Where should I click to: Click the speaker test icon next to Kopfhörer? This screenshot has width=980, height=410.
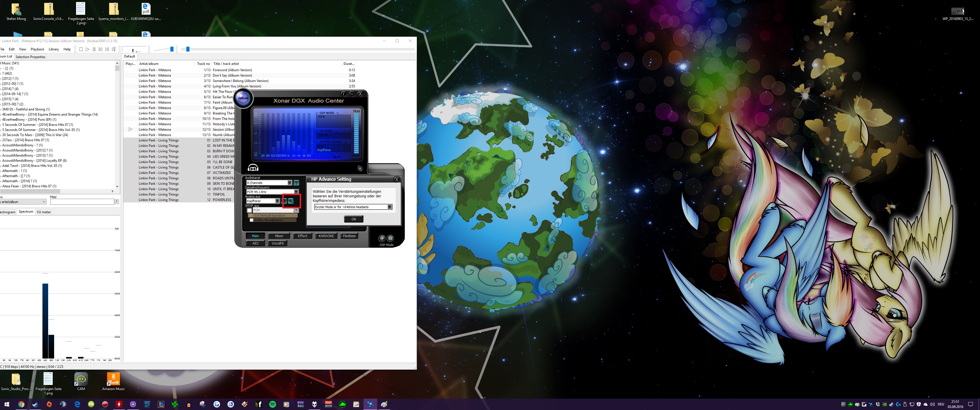coord(284,201)
